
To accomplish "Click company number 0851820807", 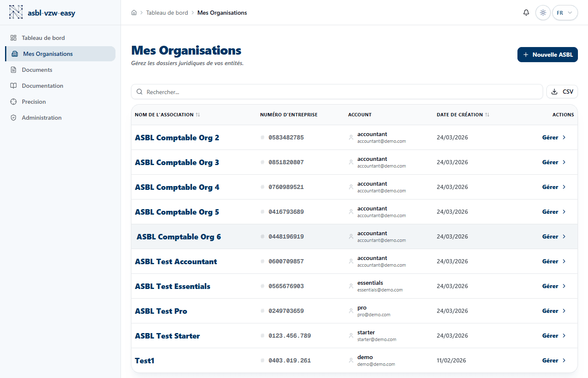I will click(x=286, y=162).
